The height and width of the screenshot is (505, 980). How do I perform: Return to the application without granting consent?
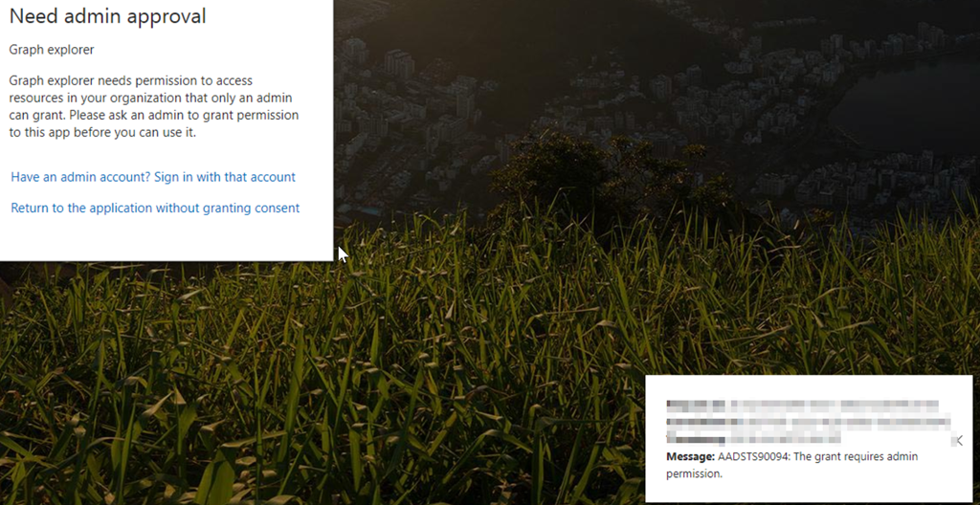[x=155, y=208]
